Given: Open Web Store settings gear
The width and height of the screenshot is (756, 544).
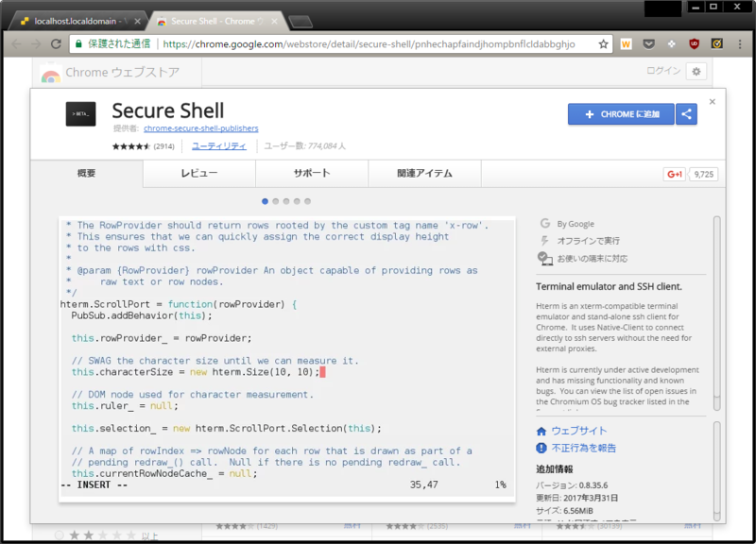Looking at the screenshot, I should coord(696,72).
